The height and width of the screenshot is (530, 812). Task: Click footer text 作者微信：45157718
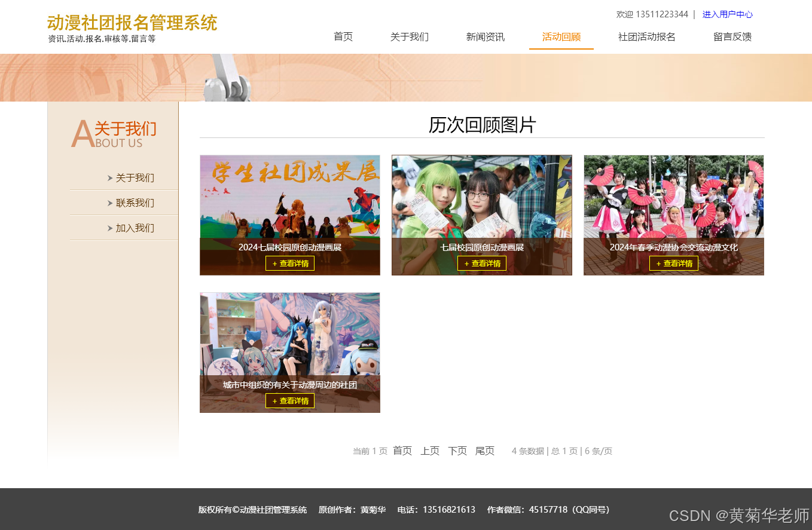pos(526,510)
